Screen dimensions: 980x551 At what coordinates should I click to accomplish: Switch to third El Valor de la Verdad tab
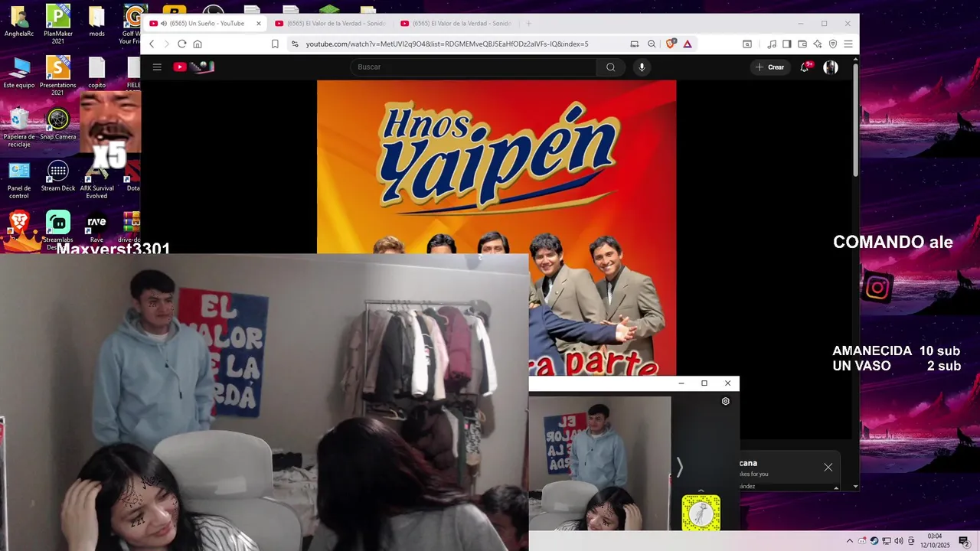pos(456,24)
